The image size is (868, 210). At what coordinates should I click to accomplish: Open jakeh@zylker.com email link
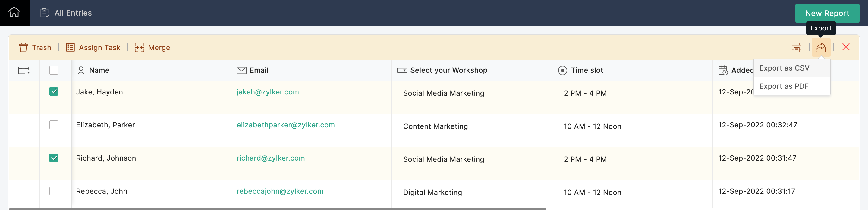pyautogui.click(x=268, y=92)
